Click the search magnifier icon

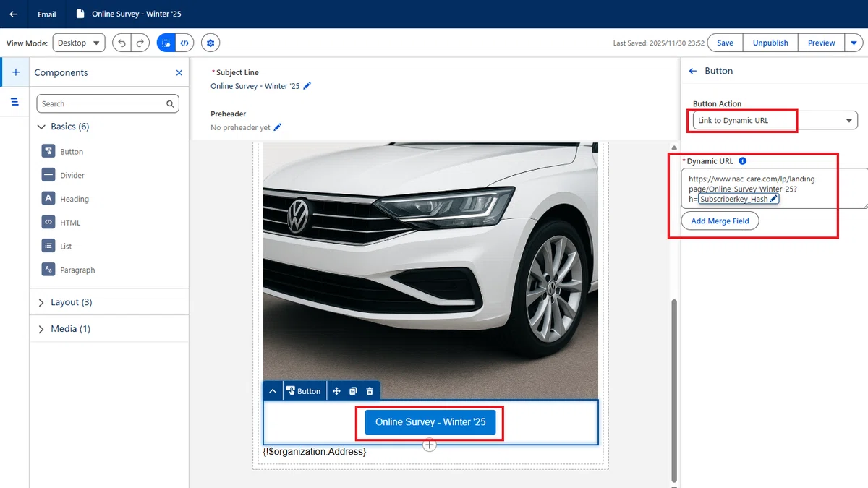coord(170,103)
